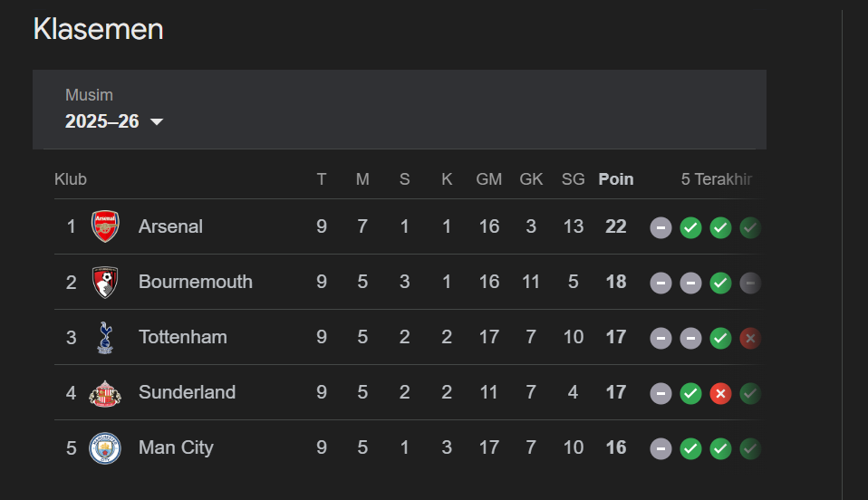
Task: Click the Klub column header
Action: (x=71, y=179)
